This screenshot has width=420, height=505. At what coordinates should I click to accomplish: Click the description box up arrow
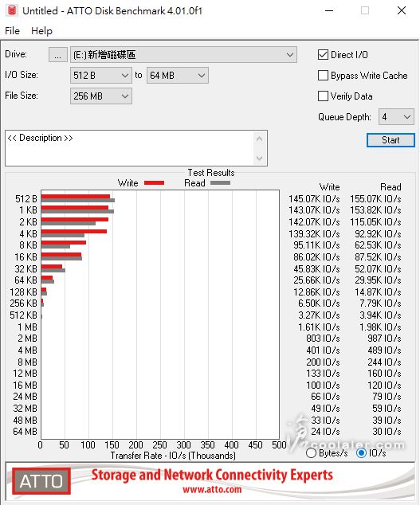[259, 139]
